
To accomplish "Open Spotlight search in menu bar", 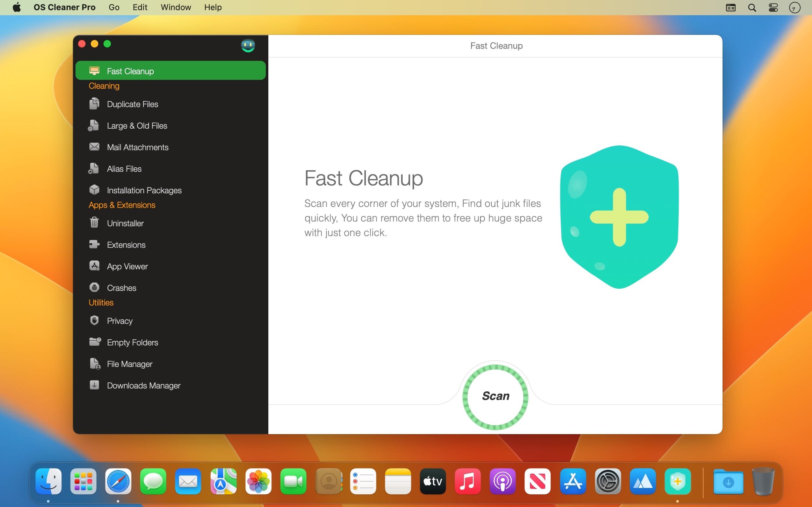I will (752, 7).
